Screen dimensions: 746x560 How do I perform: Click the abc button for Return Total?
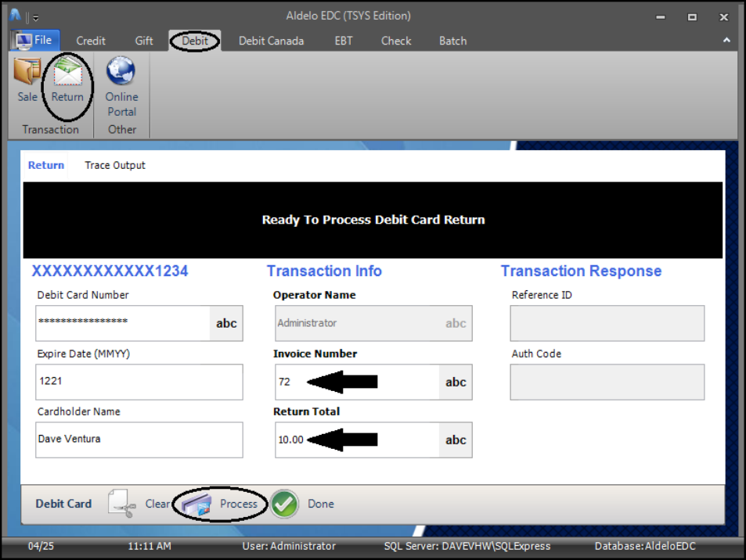[456, 440]
